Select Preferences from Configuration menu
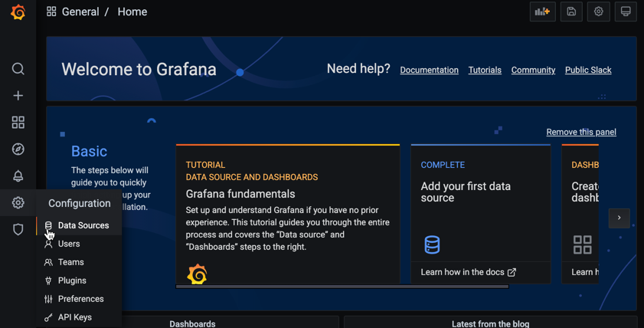 pos(80,299)
